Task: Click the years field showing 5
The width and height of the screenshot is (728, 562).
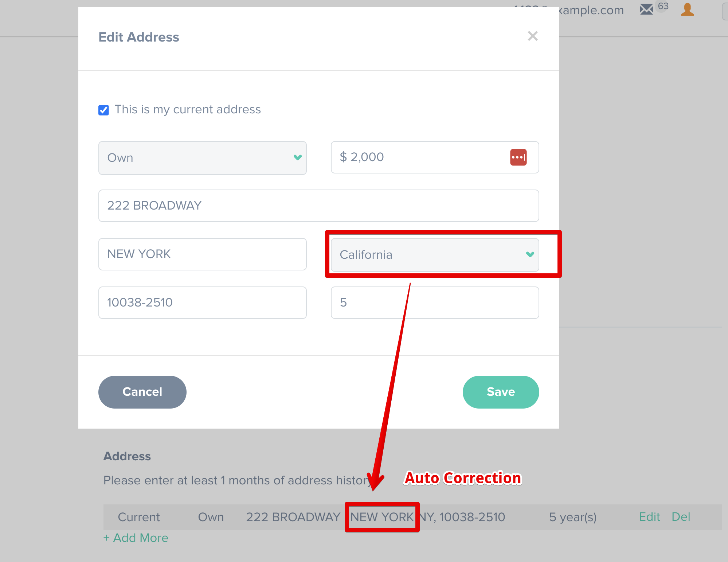Action: (x=434, y=303)
